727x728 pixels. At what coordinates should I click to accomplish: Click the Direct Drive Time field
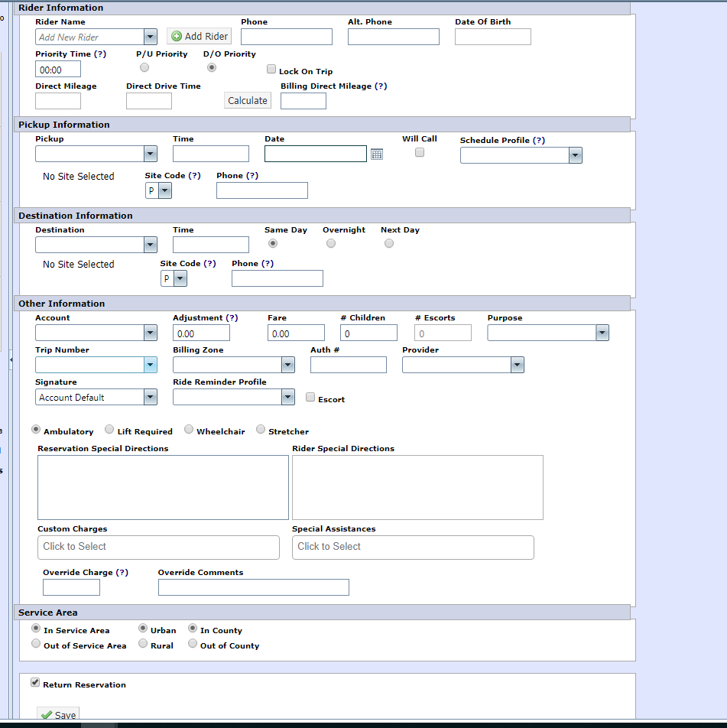pyautogui.click(x=149, y=101)
